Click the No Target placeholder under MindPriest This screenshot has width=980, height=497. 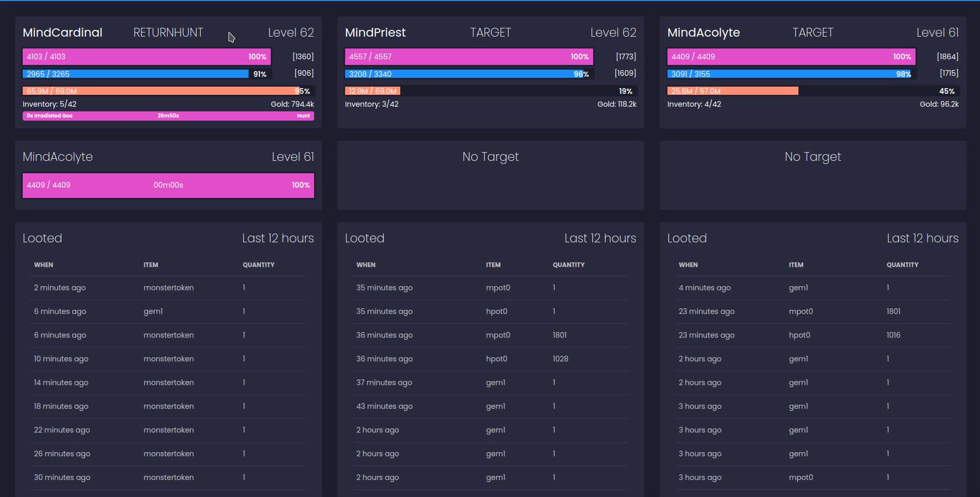(x=491, y=157)
